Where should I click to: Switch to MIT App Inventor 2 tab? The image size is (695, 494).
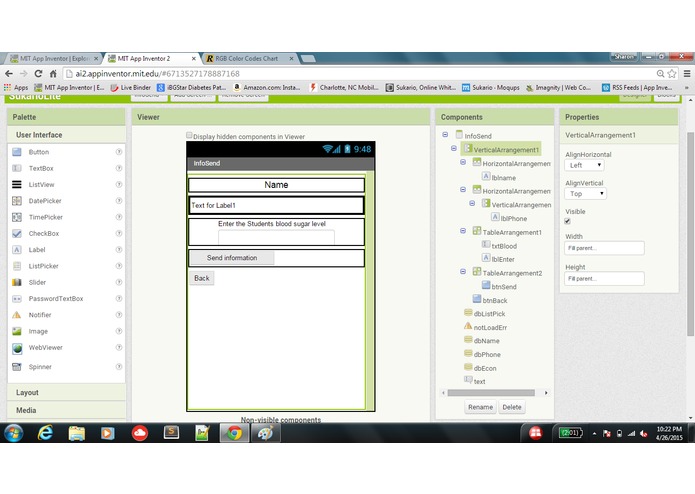[x=151, y=58]
